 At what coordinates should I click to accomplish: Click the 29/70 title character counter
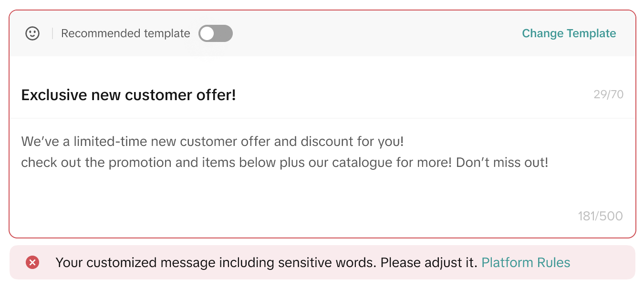[608, 94]
